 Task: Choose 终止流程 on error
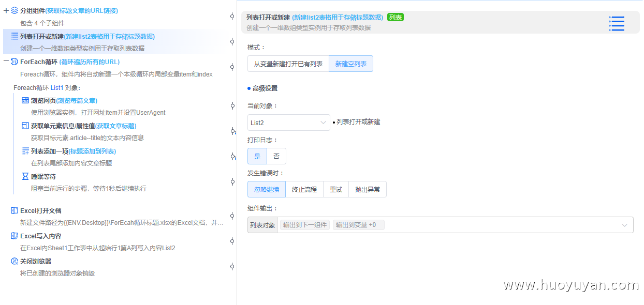point(304,189)
